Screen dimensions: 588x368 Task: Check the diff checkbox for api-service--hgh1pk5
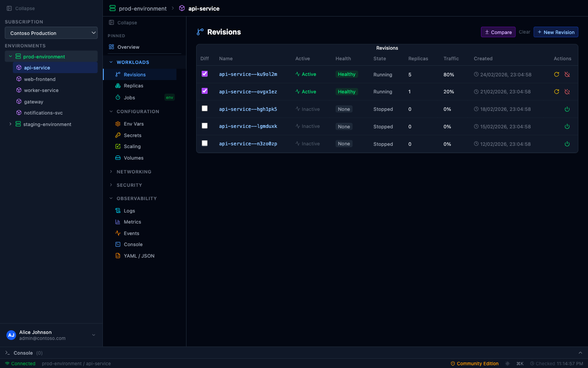click(204, 108)
